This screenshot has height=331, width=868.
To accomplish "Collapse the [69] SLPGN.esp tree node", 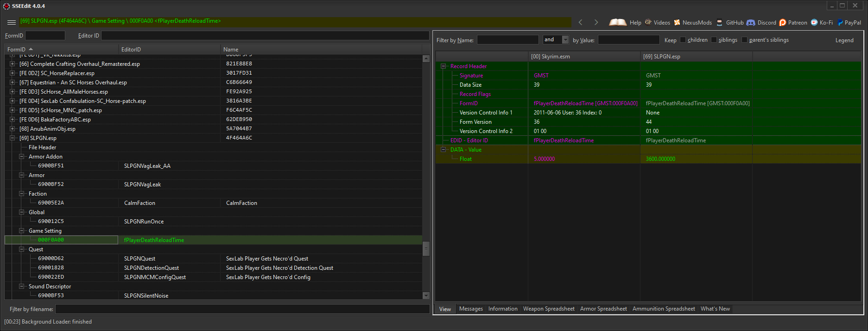I will (x=13, y=138).
